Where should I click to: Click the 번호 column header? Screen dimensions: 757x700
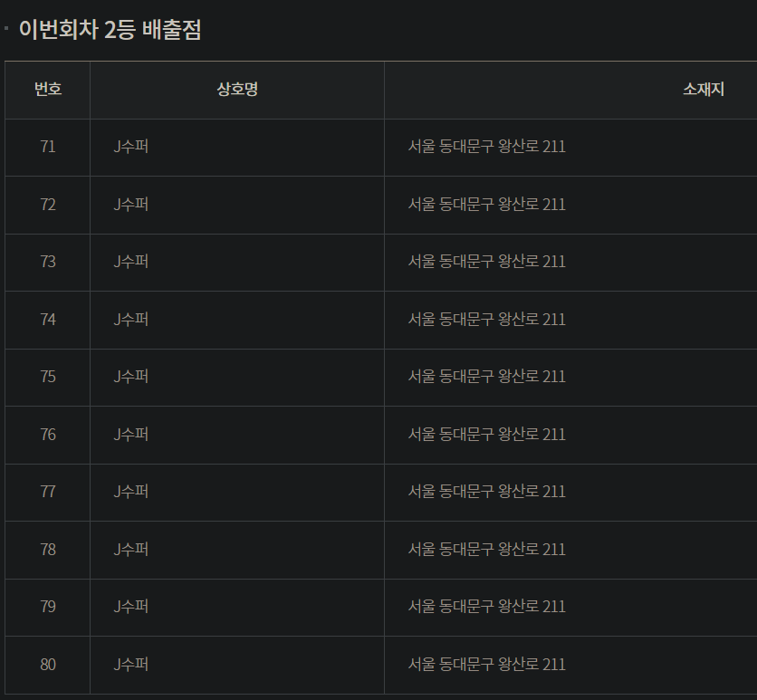[48, 90]
